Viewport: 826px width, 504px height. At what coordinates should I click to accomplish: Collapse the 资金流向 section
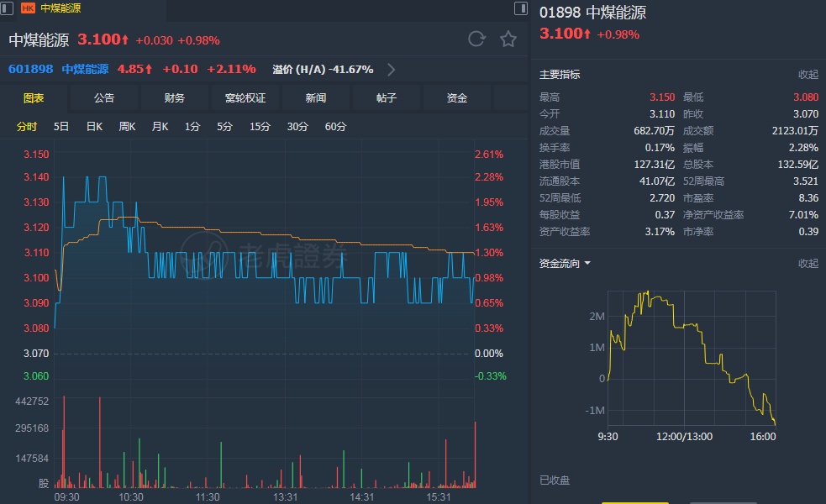click(x=808, y=263)
